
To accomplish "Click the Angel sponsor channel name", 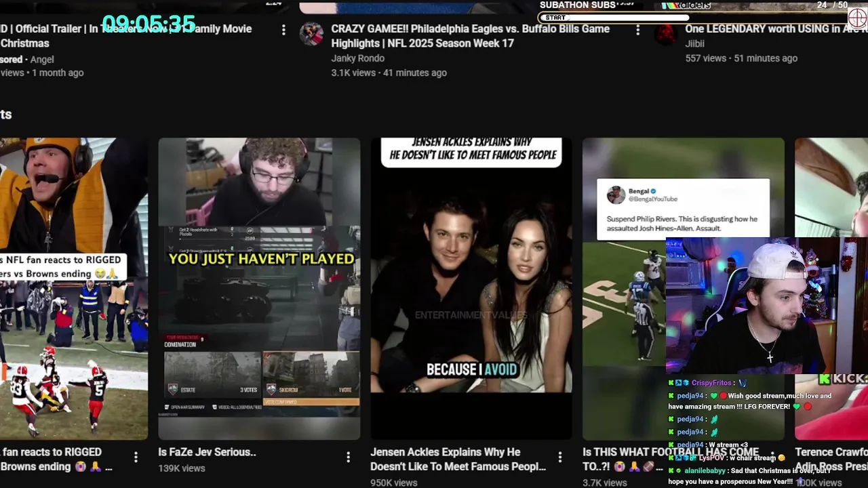I will [42, 60].
